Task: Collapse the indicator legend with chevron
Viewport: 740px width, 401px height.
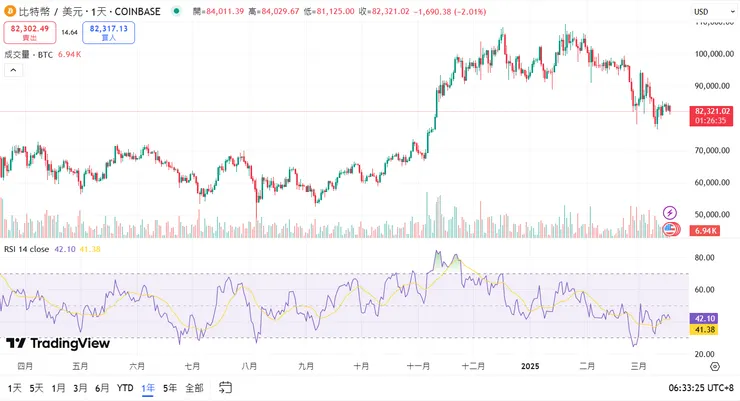Action: [13, 70]
